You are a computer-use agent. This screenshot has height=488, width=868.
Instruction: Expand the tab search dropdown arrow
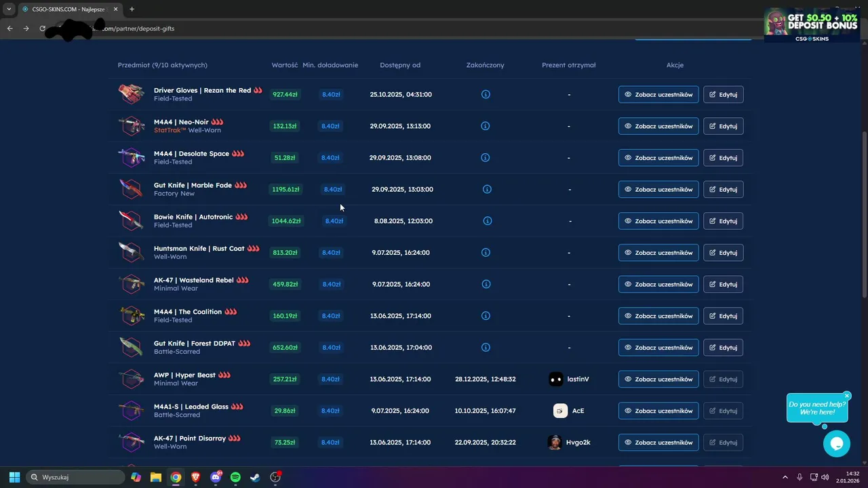(9, 9)
